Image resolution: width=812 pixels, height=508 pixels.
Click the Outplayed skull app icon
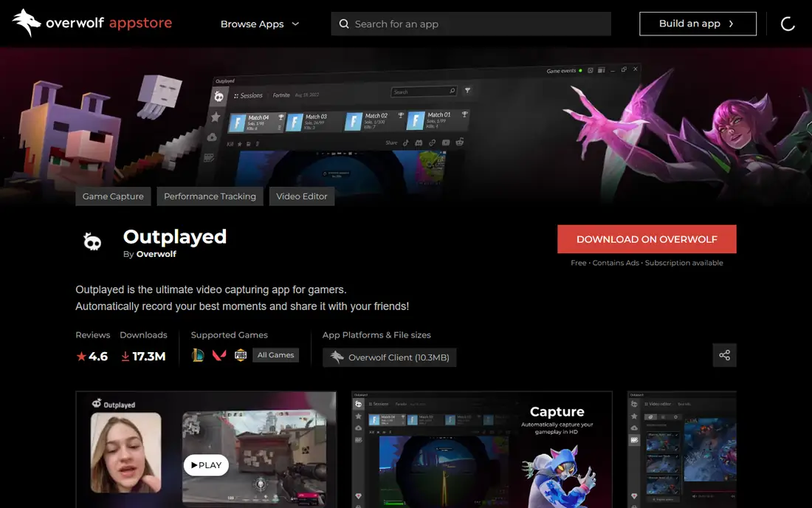click(x=93, y=241)
